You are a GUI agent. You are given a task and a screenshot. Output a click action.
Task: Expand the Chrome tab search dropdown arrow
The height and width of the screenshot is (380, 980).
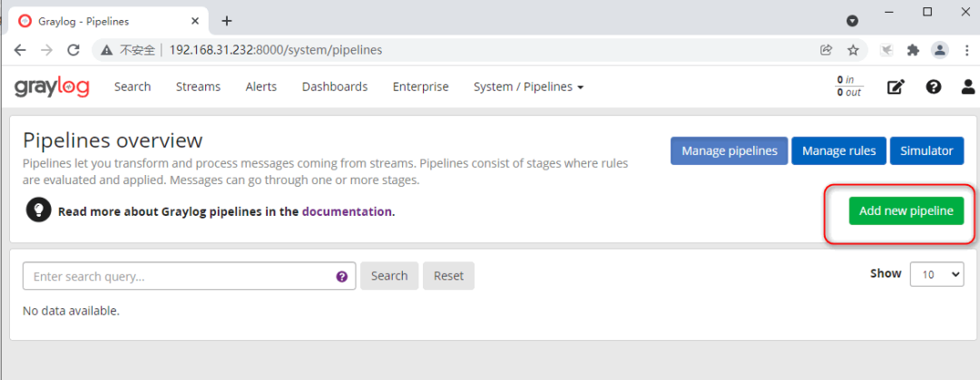852,20
